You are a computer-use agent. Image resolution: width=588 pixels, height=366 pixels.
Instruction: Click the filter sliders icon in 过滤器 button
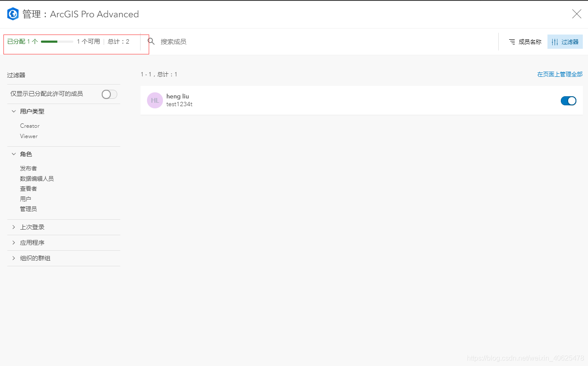coord(555,42)
